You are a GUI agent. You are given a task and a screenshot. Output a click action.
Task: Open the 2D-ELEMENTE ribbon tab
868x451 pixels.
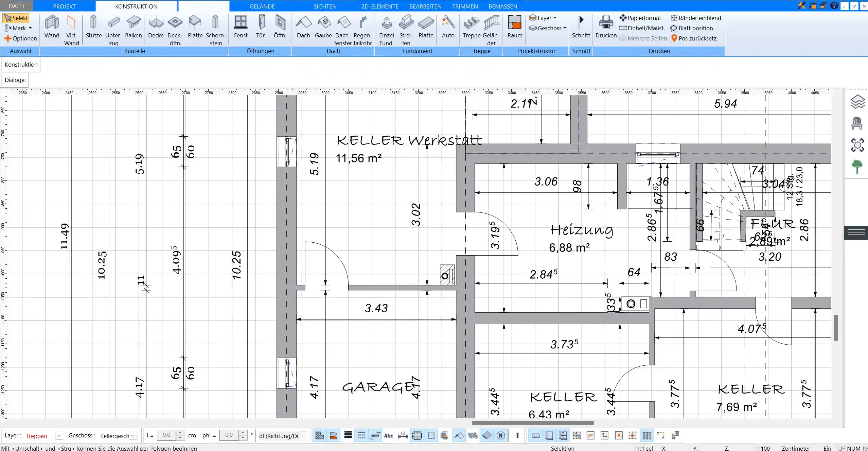[380, 6]
